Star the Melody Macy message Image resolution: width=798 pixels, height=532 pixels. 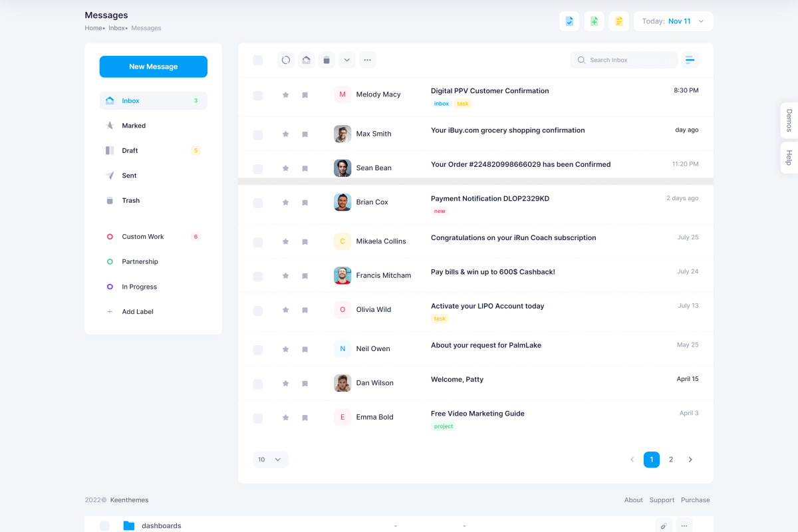pyautogui.click(x=286, y=95)
